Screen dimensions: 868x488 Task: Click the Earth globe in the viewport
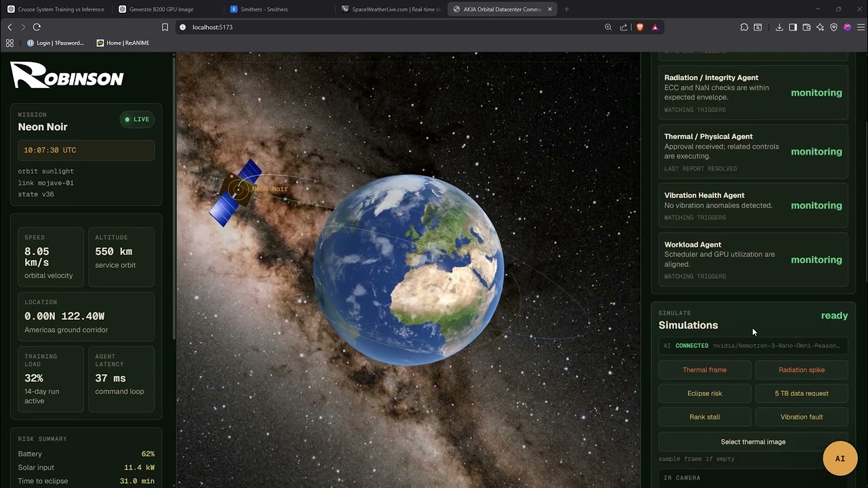pos(408,270)
